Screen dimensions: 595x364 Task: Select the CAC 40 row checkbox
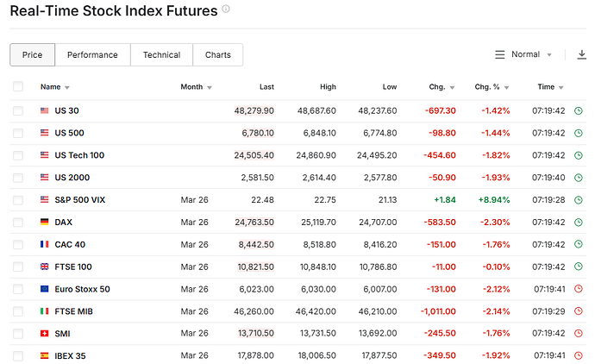[x=18, y=244]
